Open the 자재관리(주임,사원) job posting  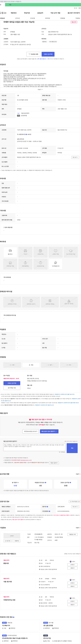(x=9, y=600)
